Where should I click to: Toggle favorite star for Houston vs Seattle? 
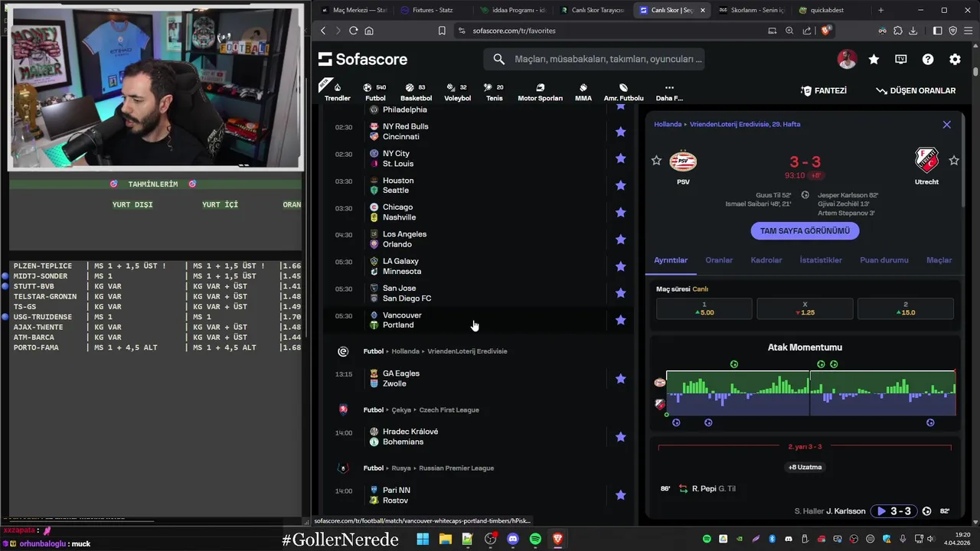click(621, 185)
